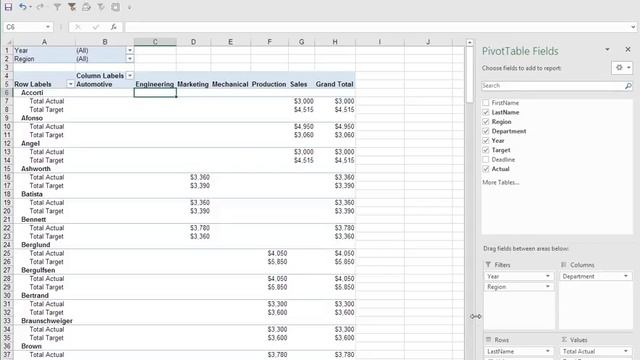
Task: Uncheck the Year field checkbox
Action: [x=486, y=140]
